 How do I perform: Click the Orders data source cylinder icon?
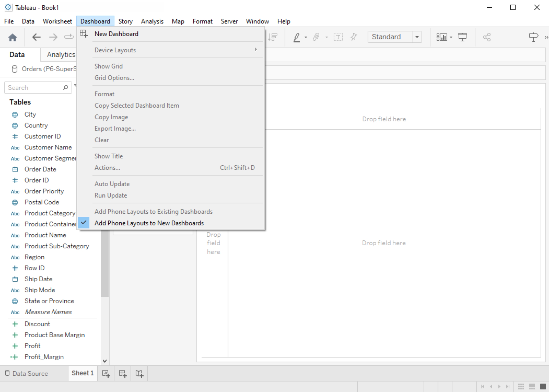tap(14, 69)
